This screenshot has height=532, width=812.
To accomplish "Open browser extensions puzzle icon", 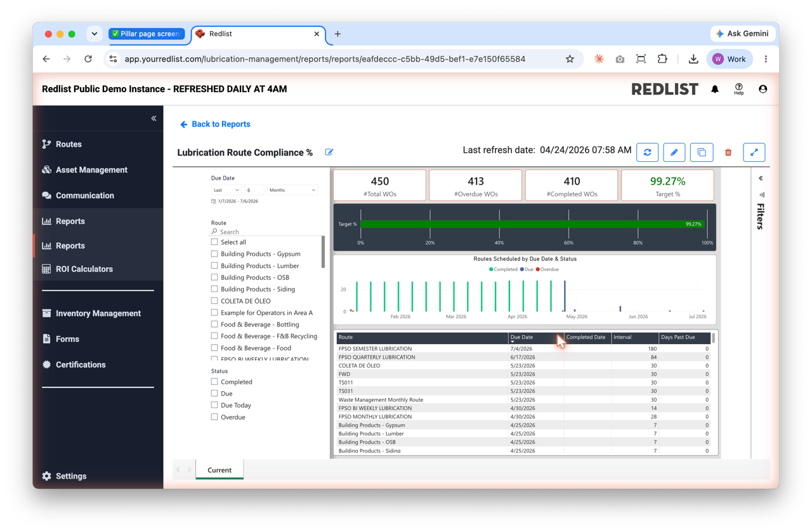I will pos(662,59).
